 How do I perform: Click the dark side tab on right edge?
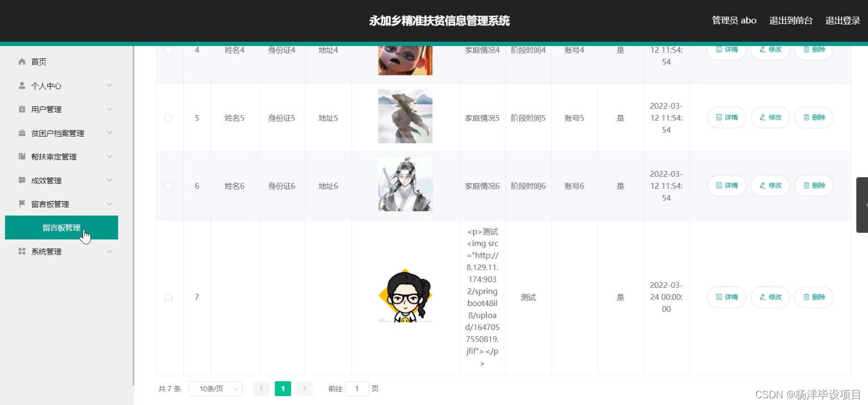pos(862,204)
